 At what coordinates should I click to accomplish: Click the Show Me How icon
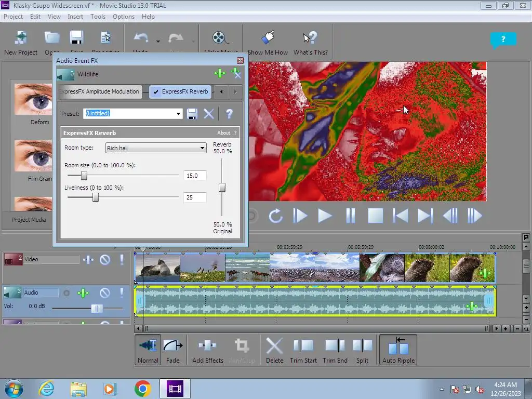[x=268, y=37]
